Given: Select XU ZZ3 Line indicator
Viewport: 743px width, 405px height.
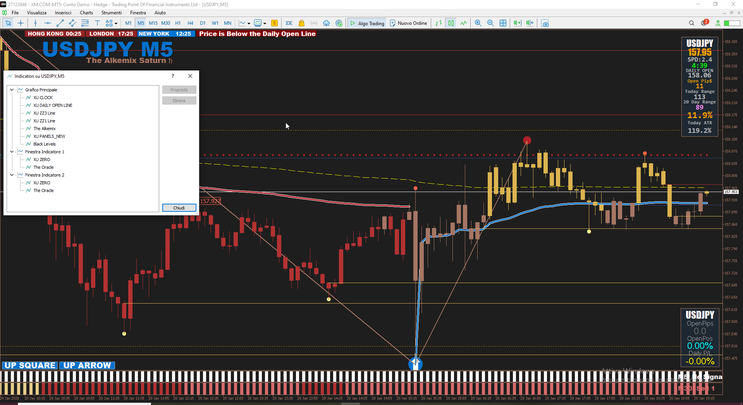Looking at the screenshot, I should click(x=44, y=113).
